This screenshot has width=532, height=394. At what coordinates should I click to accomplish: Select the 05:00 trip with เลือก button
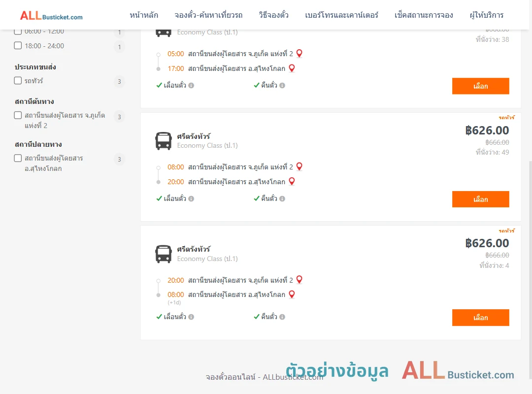[480, 86]
